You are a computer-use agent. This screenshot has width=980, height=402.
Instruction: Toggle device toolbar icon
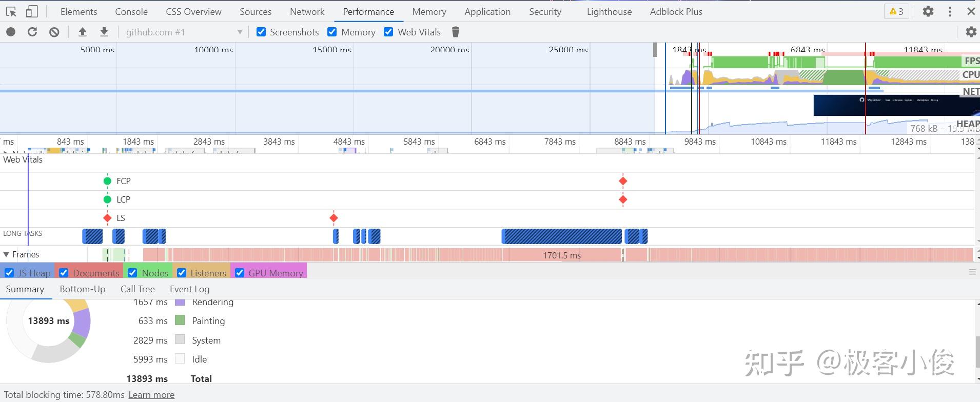pyautogui.click(x=32, y=11)
